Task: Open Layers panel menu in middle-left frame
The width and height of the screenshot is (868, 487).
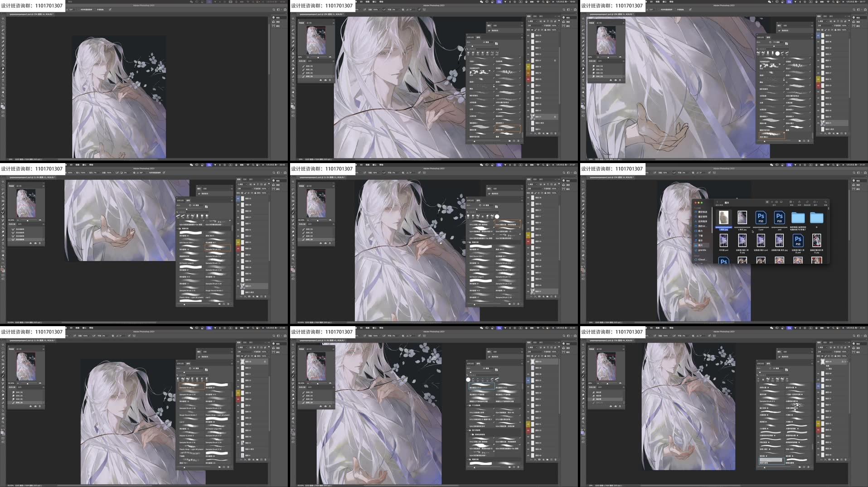Action: click(x=268, y=180)
